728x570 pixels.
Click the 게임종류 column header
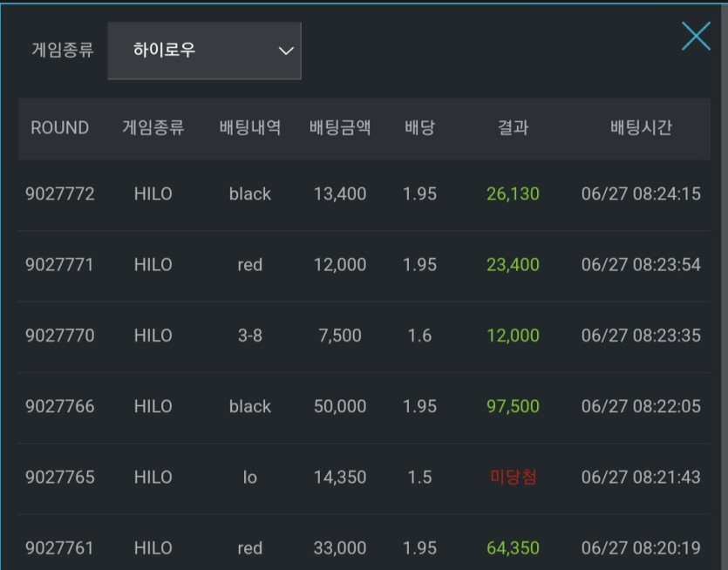153,127
